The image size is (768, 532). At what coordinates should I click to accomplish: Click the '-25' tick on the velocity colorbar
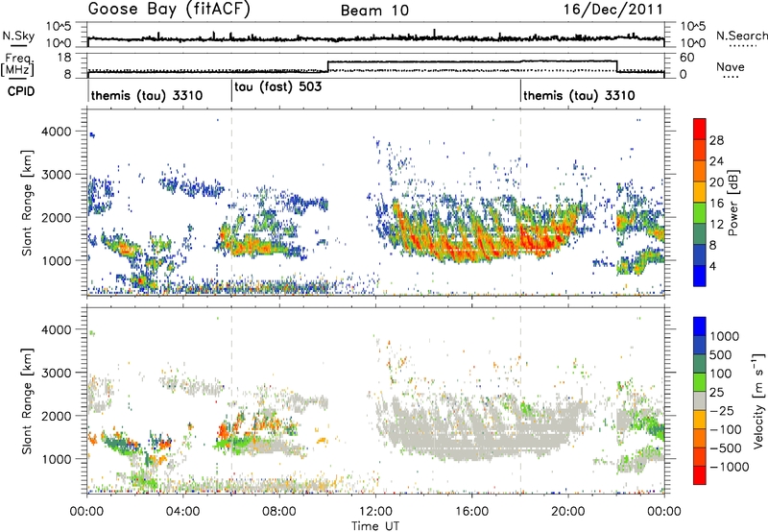(x=724, y=410)
